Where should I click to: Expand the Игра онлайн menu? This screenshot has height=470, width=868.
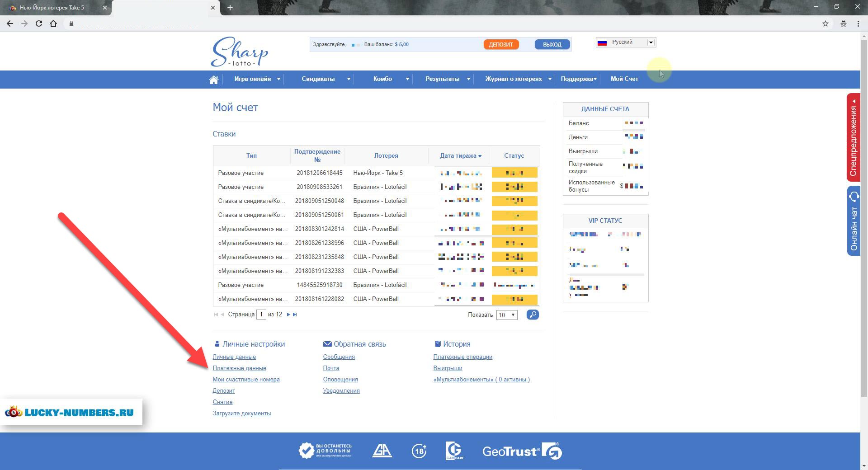(x=257, y=79)
